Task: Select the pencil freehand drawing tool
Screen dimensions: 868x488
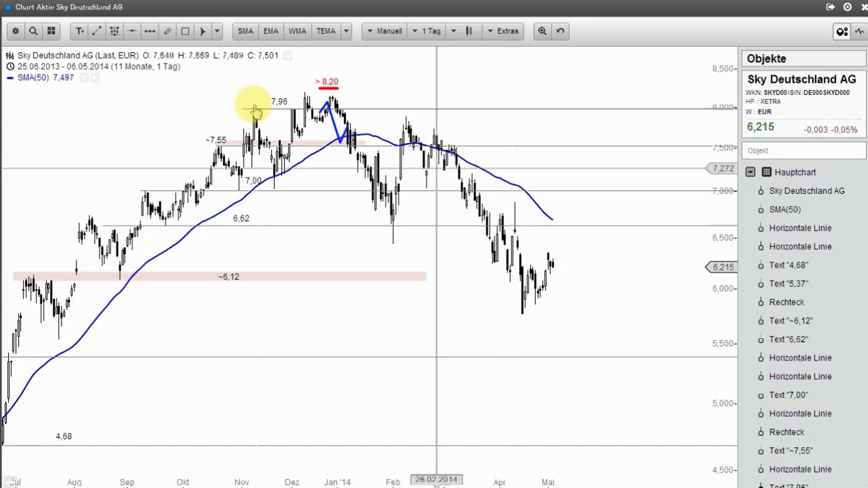Action: [167, 31]
